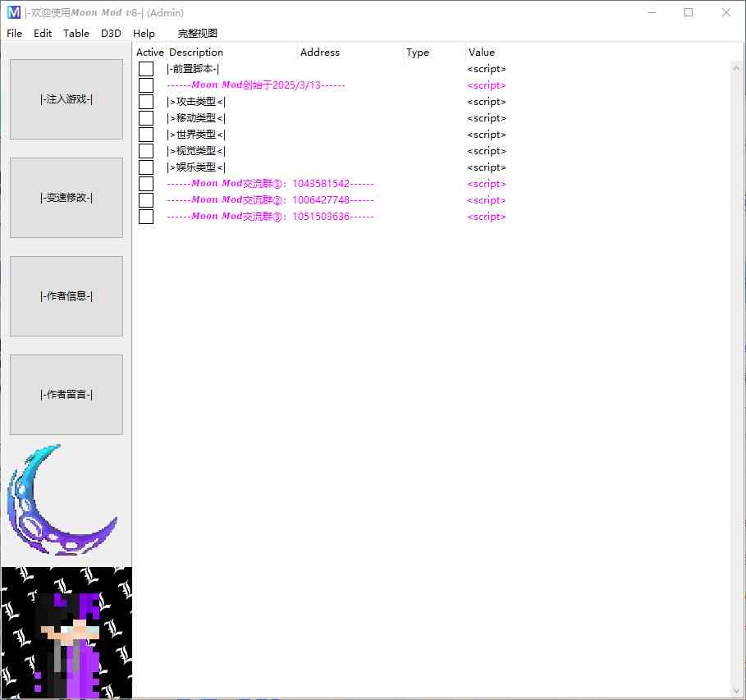Click the Moon Mod app icon in title bar
Image resolution: width=746 pixels, height=700 pixels.
click(x=14, y=12)
